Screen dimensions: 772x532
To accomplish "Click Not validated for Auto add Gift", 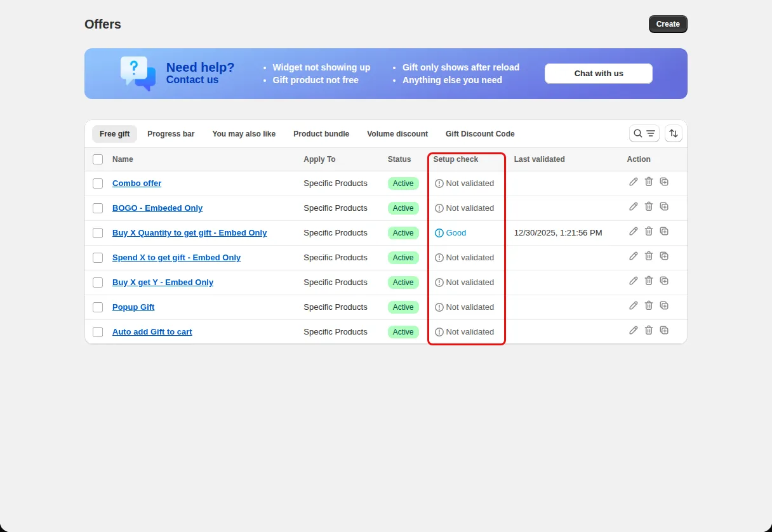I will 464,332.
